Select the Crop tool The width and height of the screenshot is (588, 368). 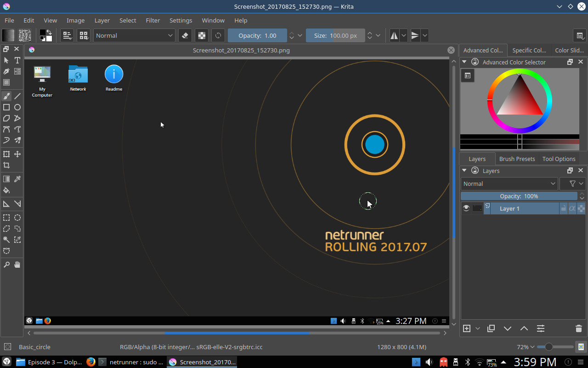click(x=6, y=165)
